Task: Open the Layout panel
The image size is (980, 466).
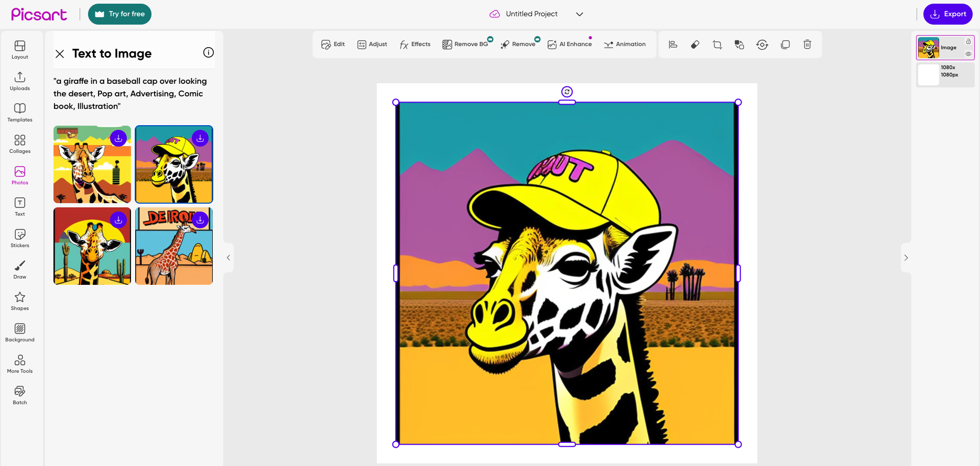Action: tap(20, 50)
